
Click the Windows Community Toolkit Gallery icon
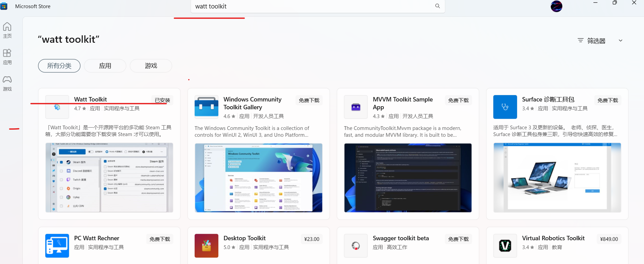207,107
